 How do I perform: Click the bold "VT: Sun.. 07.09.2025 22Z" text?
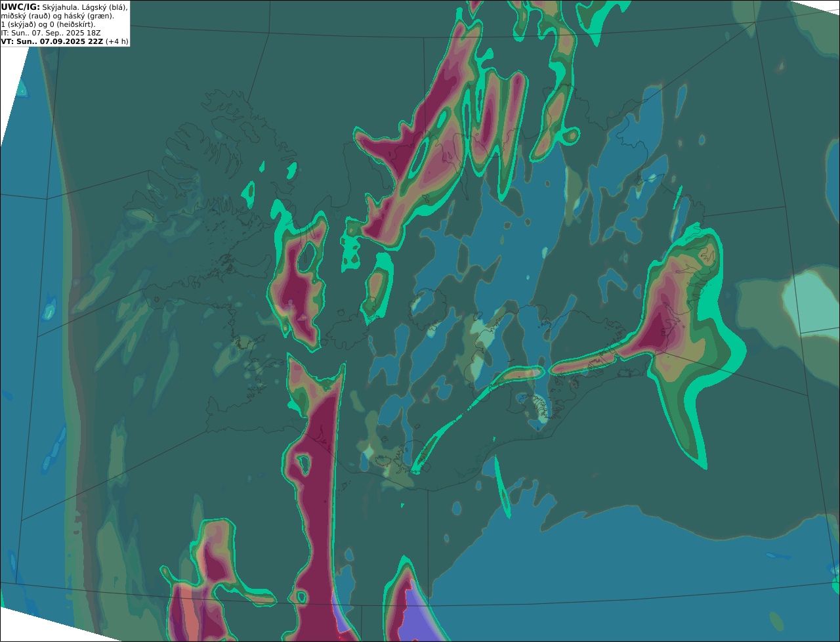pos(52,41)
